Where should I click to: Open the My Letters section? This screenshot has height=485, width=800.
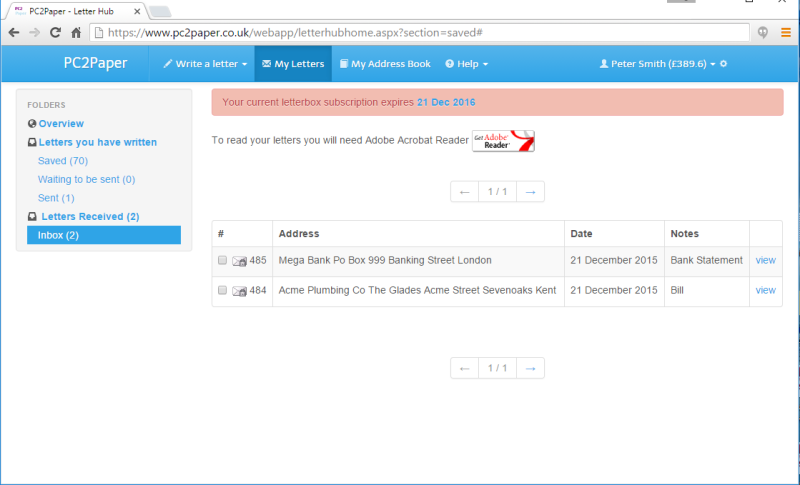(x=293, y=64)
